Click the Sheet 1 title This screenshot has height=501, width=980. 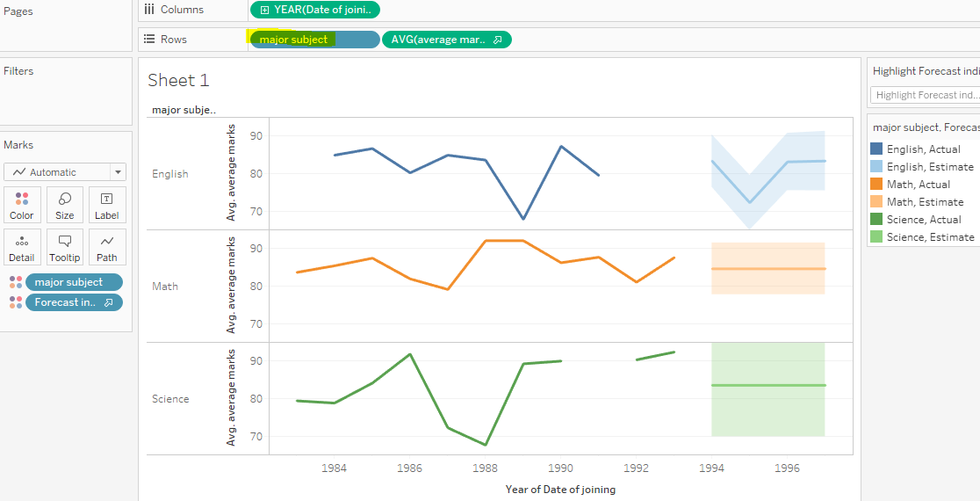(178, 80)
